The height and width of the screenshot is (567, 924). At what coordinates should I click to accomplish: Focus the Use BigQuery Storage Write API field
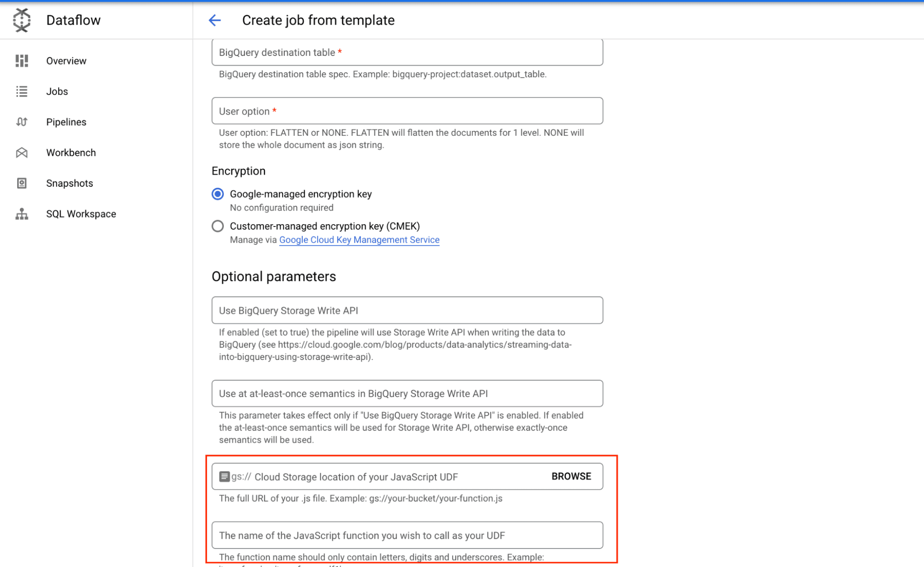click(x=407, y=311)
